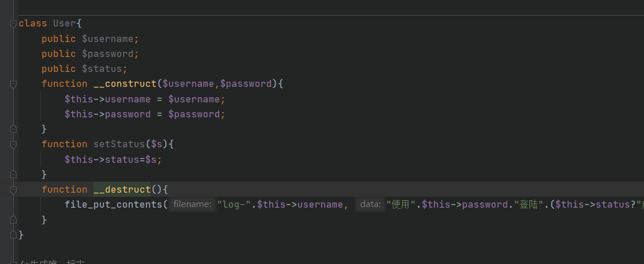Collapse the __destruct function fold marker

pyautogui.click(x=13, y=190)
